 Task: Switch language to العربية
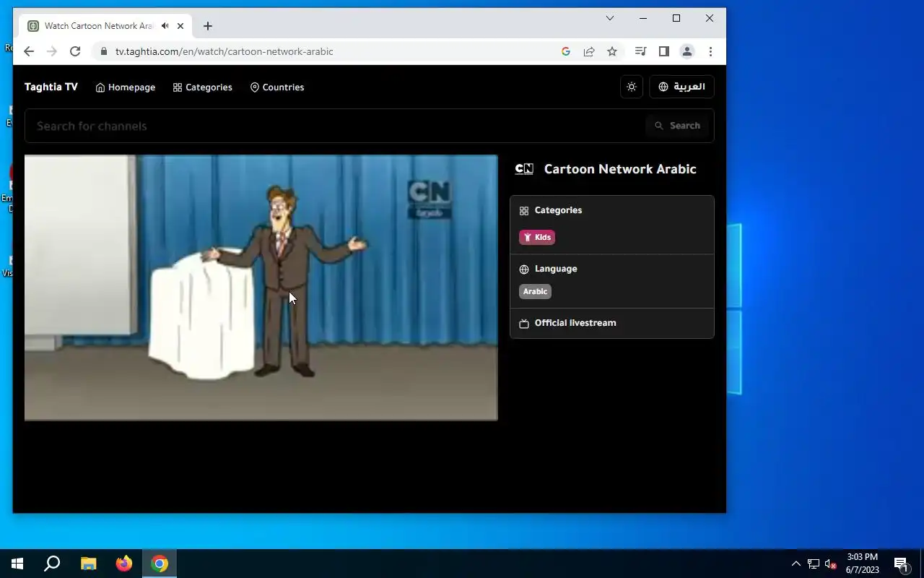[x=681, y=87]
